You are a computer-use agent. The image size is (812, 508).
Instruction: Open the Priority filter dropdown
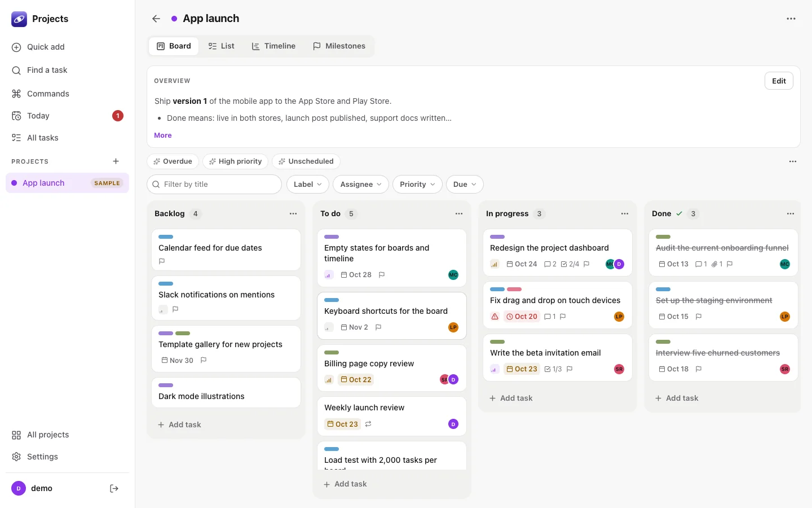(417, 185)
